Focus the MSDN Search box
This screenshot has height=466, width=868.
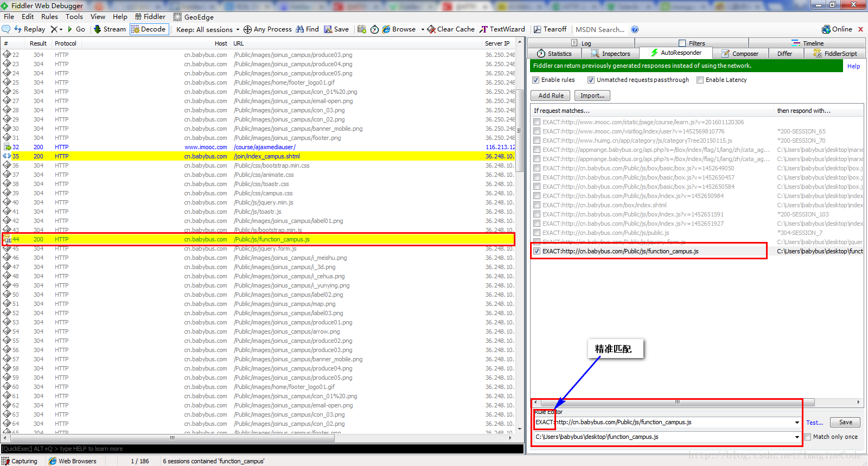click(600, 29)
